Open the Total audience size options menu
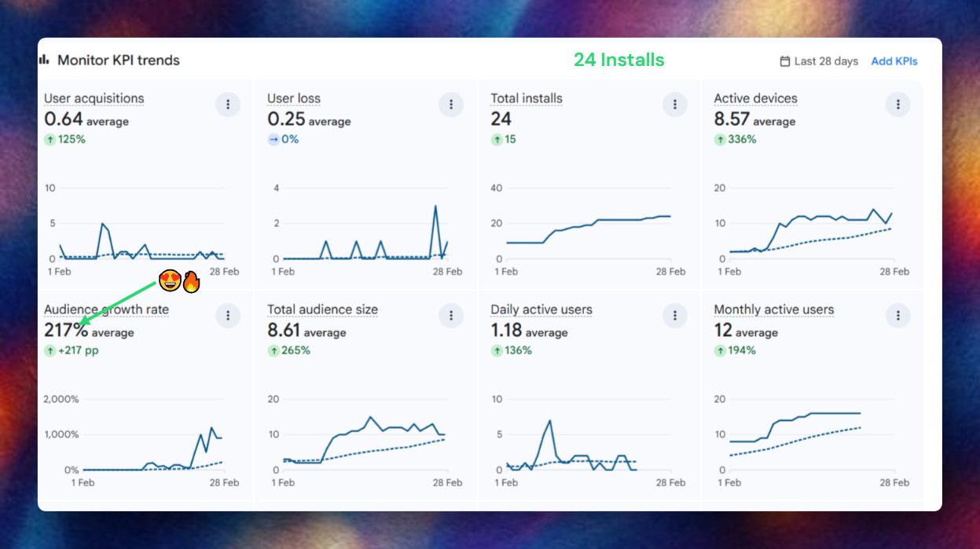This screenshot has height=549, width=980. click(x=451, y=316)
